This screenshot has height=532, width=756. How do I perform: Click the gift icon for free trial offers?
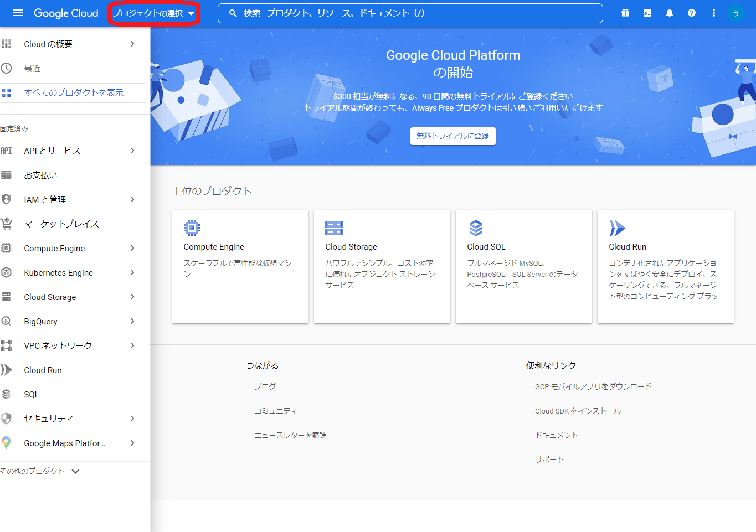click(625, 13)
